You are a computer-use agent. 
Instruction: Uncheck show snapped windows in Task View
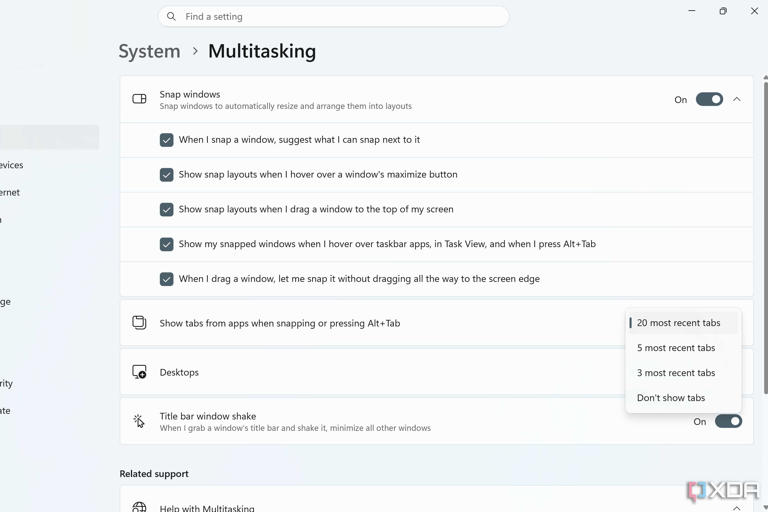167,244
